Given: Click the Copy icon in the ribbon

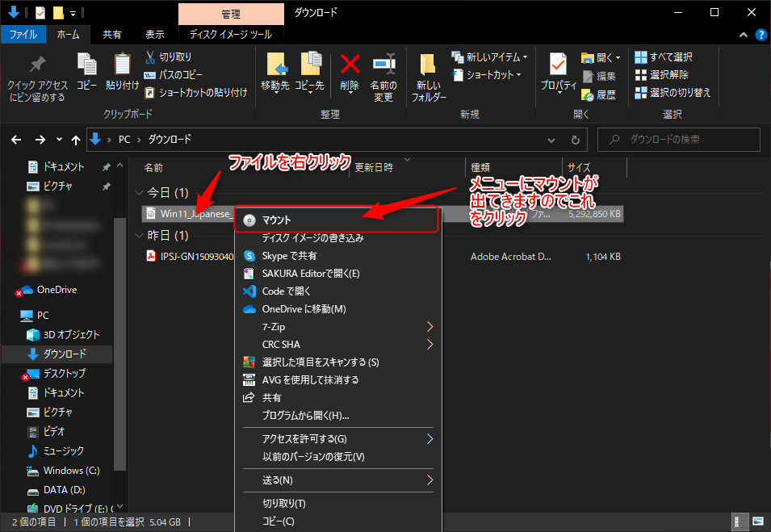Looking at the screenshot, I should tap(87, 65).
